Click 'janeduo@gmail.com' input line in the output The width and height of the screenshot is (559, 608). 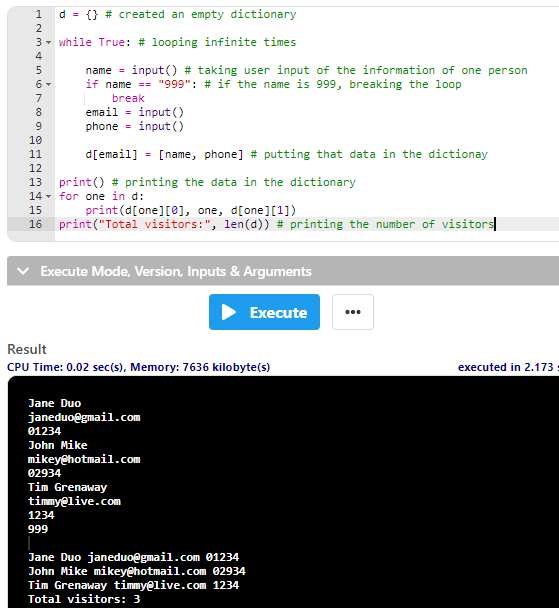pyautogui.click(x=84, y=418)
